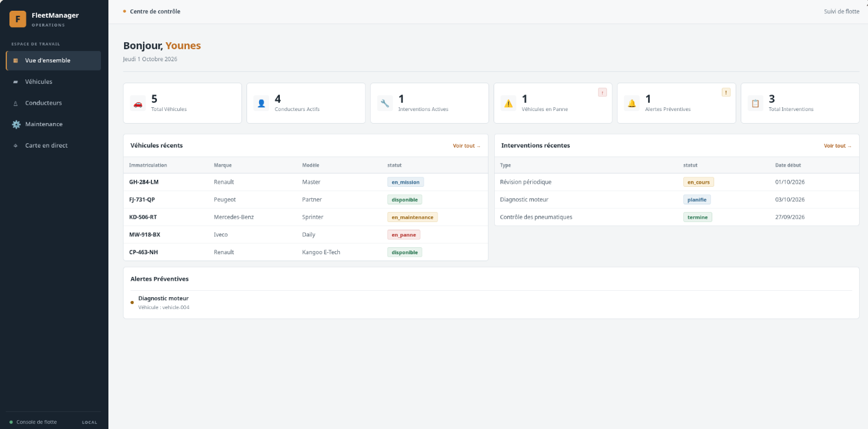Click the disponible badge for CP-463-NH
Screen dimensions: 868x429
(x=405, y=252)
